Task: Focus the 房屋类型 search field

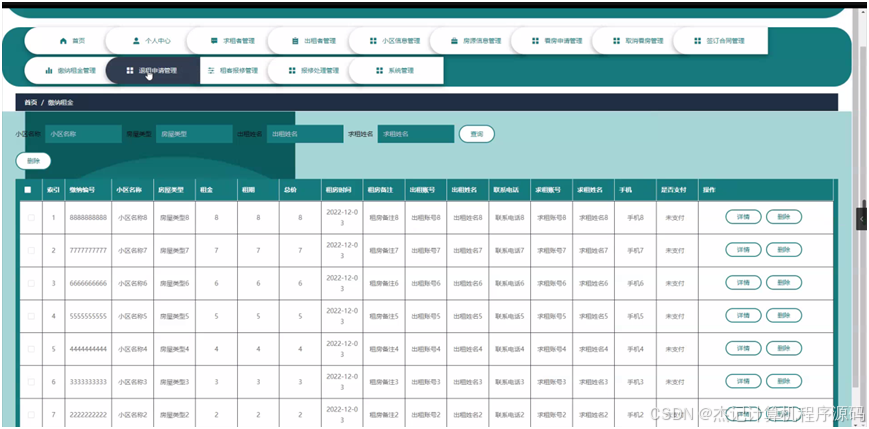Action: pyautogui.click(x=194, y=134)
